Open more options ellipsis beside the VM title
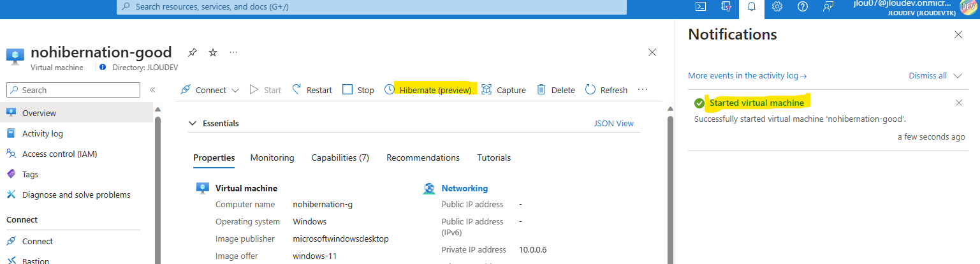 233,52
